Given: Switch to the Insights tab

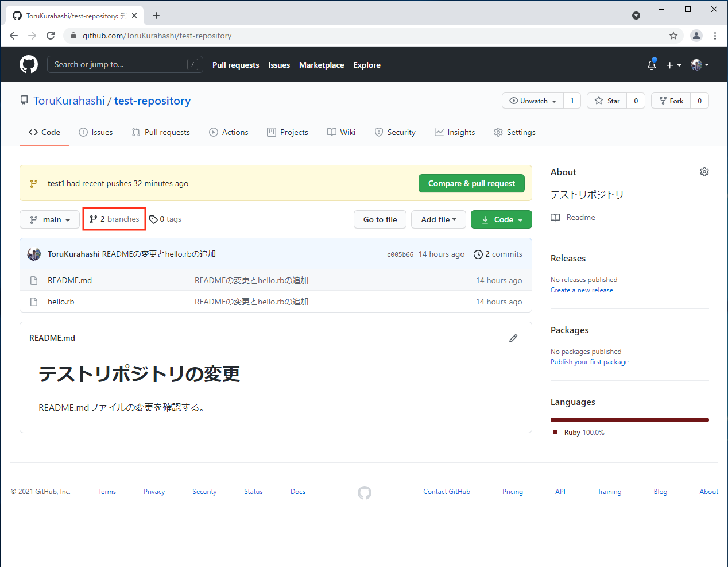Looking at the screenshot, I should pyautogui.click(x=455, y=132).
